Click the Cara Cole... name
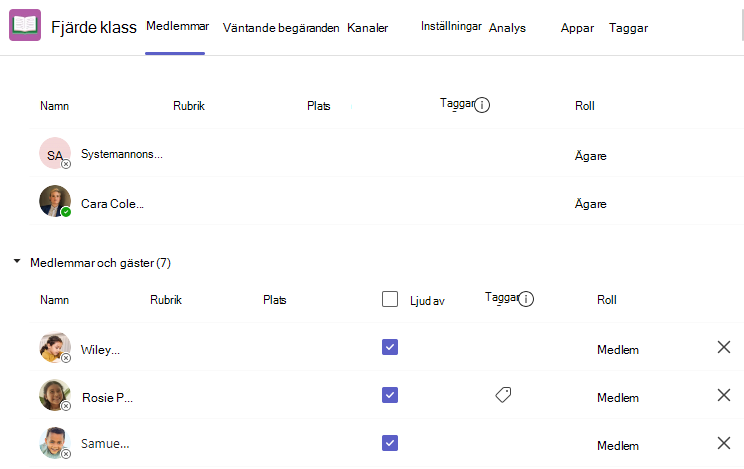This screenshot has width=744, height=469. 112,204
